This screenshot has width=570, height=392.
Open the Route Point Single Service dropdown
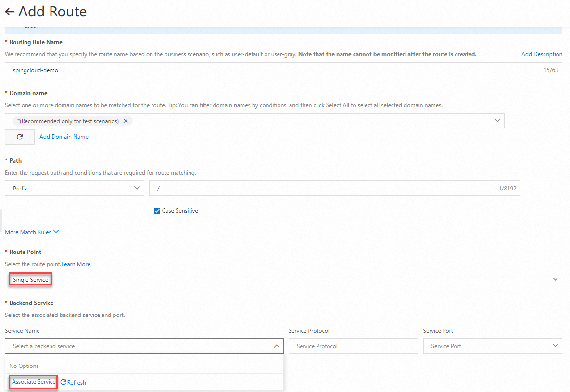point(283,279)
